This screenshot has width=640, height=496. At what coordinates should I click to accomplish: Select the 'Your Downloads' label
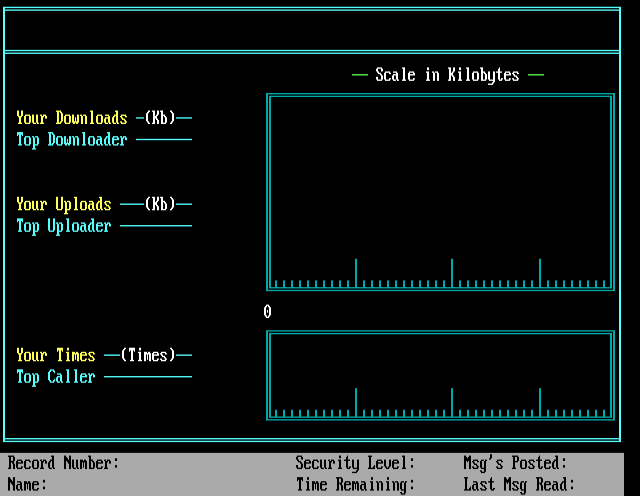[x=72, y=118]
